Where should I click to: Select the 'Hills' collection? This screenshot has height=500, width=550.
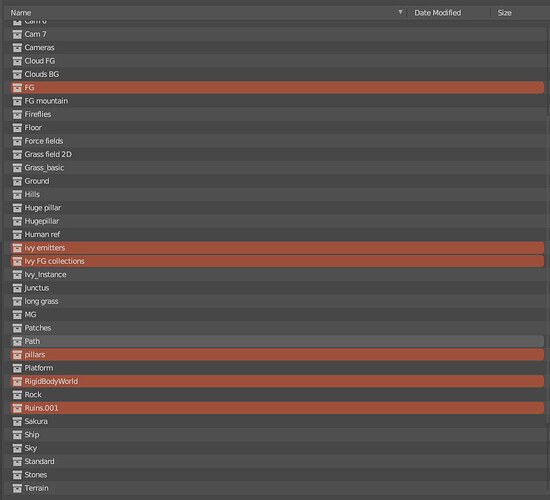tap(277, 194)
